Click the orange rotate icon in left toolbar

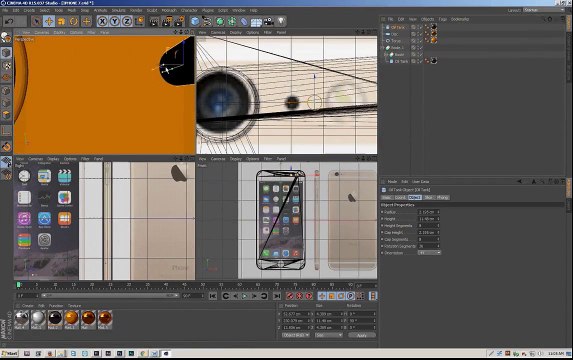6,146
